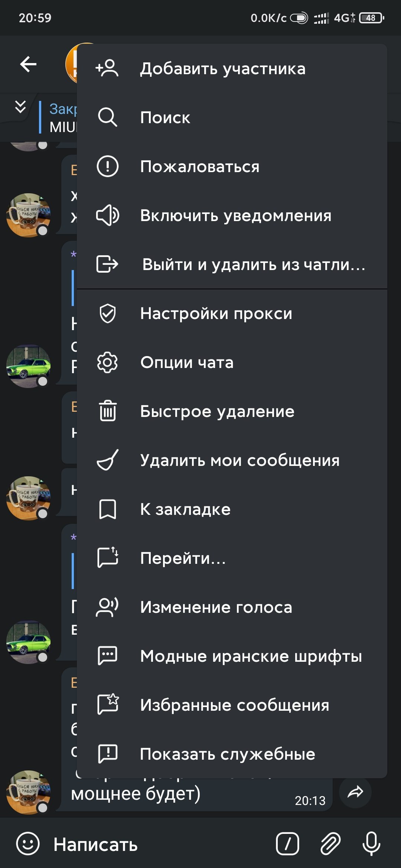Toggle Показать служебные messages
The width and height of the screenshot is (401, 868).
coord(232,754)
